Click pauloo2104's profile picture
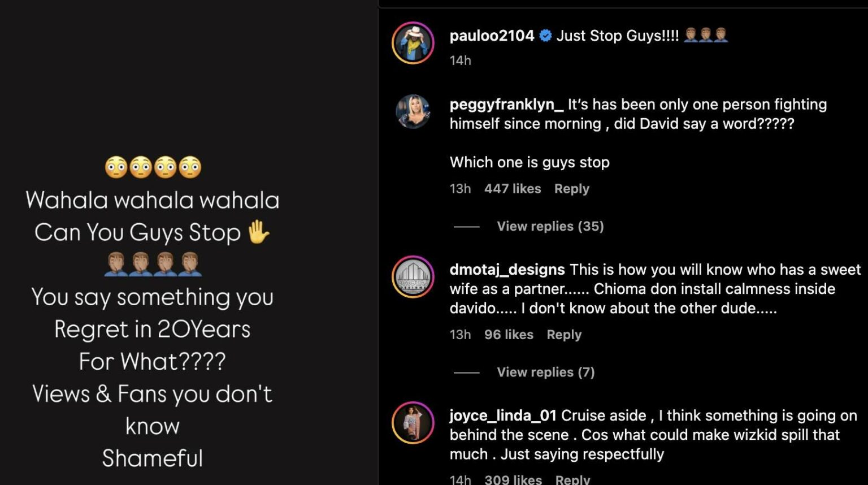The image size is (868, 485). tap(413, 43)
